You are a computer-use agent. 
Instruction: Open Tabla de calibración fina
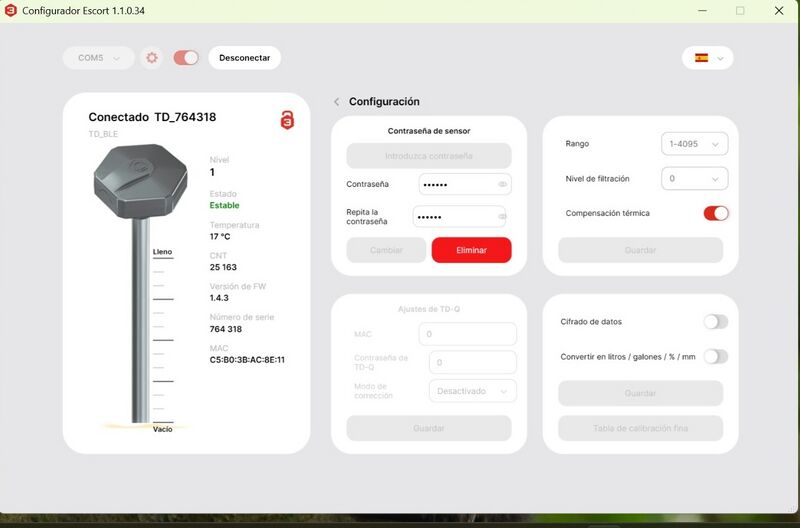[x=640, y=428]
